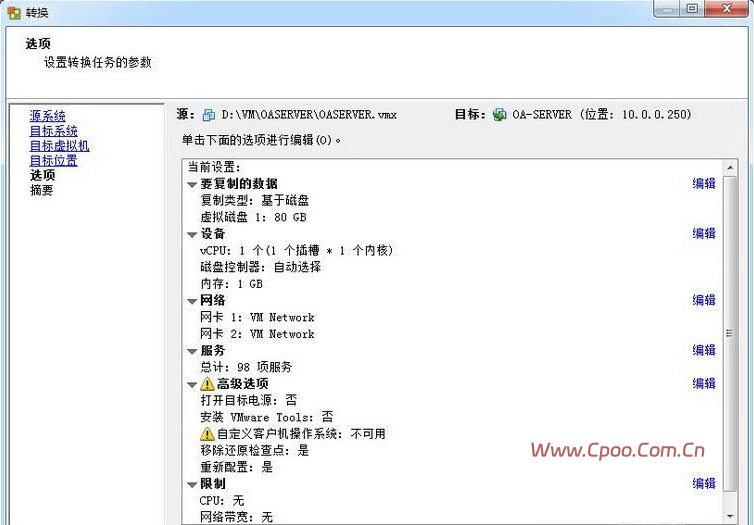Close the 转换 window
This screenshot has height=525, width=754.
pos(727,8)
